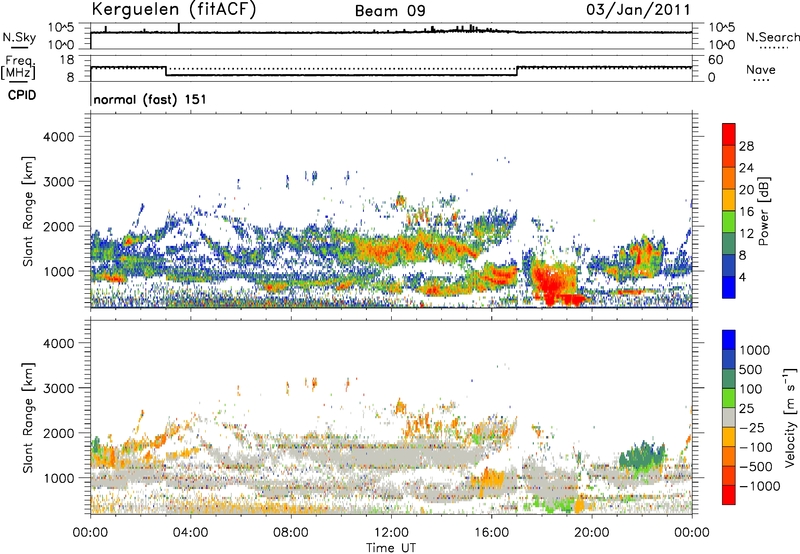800x554 pixels.
Task: Click the "-25" label on velocity colorbar
Action: tap(752, 428)
